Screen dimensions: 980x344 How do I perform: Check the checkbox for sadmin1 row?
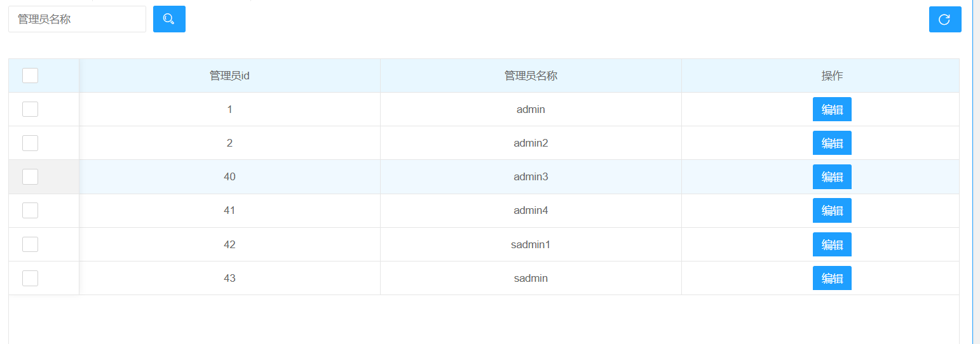tap(30, 244)
